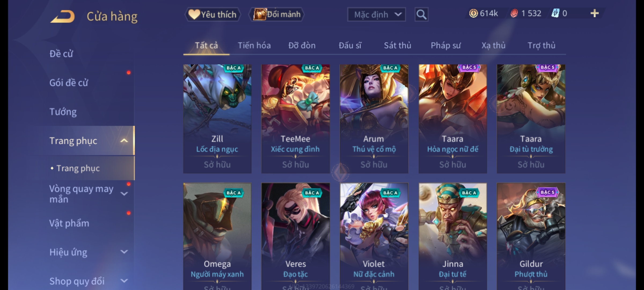Open the Tướng sidebar menu
This screenshot has height=290, width=644.
[x=63, y=112]
